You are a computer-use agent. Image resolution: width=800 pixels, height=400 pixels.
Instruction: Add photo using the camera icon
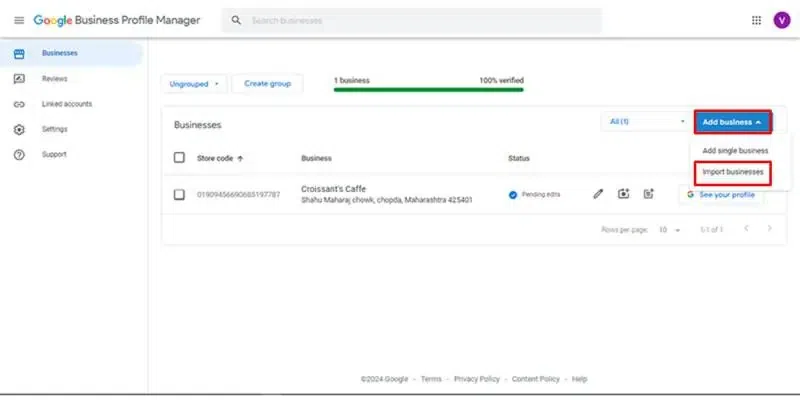click(623, 194)
